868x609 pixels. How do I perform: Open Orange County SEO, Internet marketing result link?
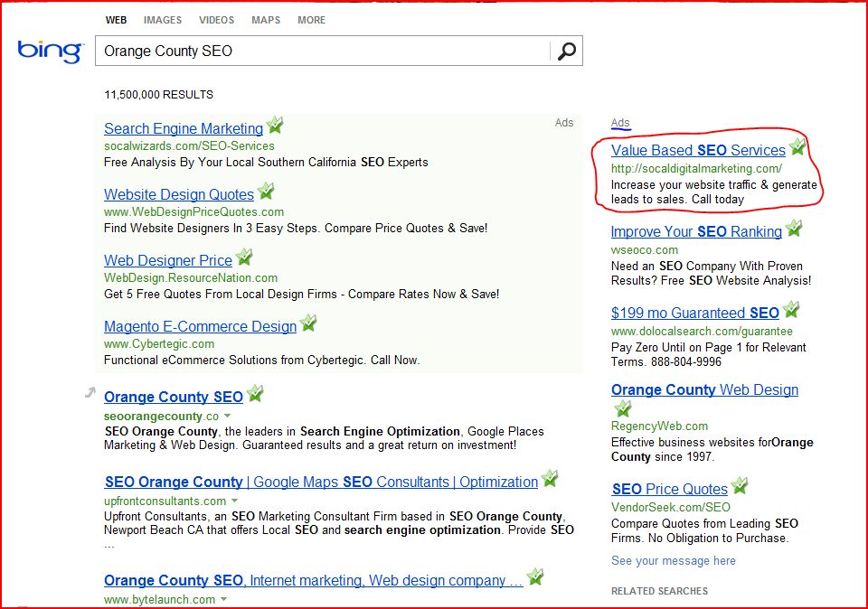click(x=314, y=580)
